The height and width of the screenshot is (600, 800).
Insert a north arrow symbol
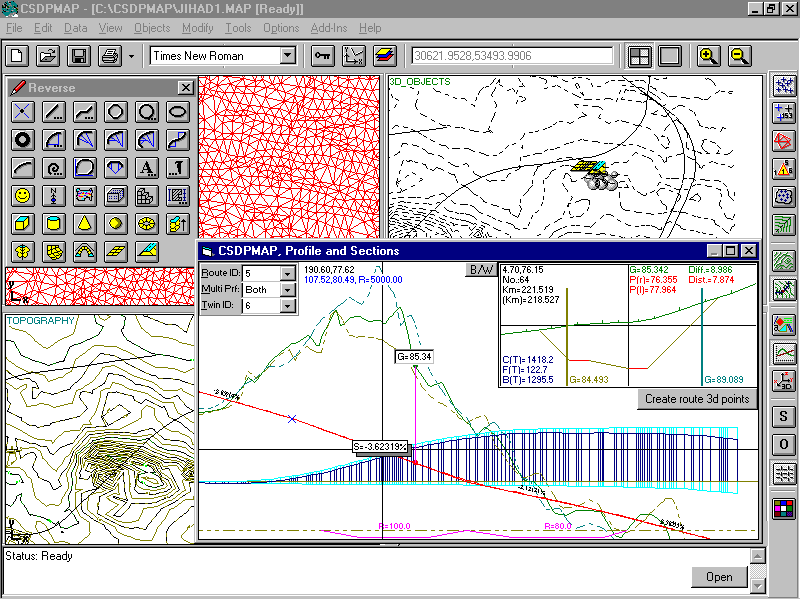54,195
